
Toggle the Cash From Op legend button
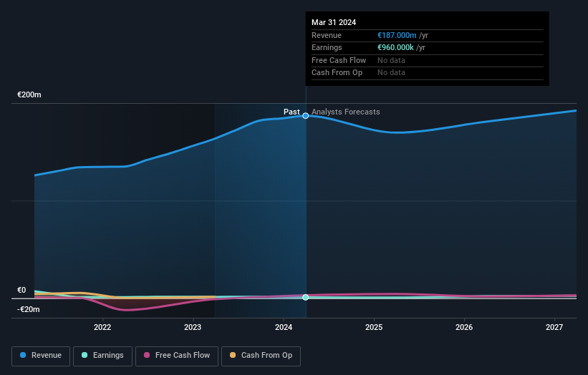coord(261,356)
